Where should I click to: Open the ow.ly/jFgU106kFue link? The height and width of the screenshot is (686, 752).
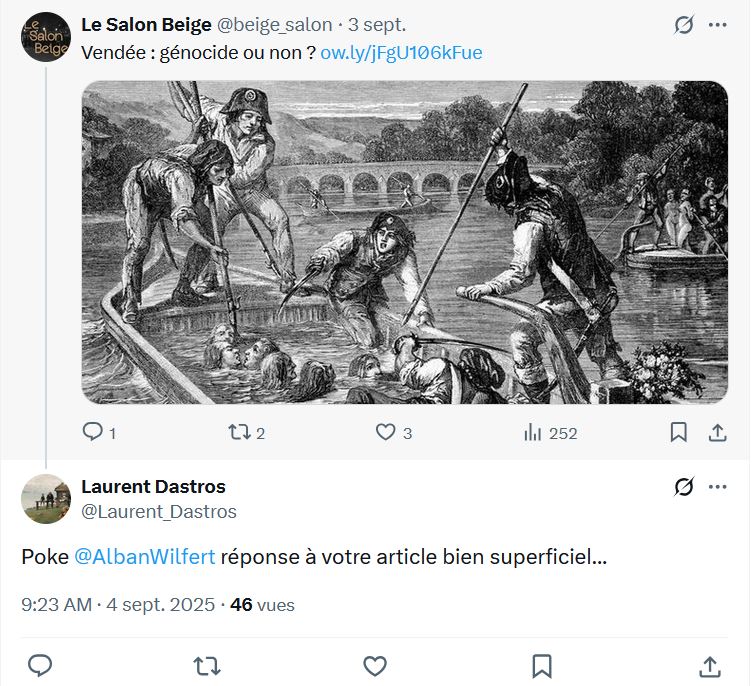[x=401, y=53]
